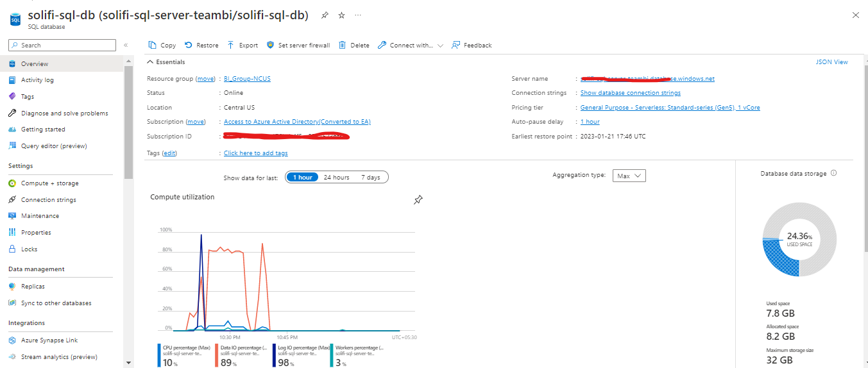Pin the solifi-sql-db blade using the pin icon
The width and height of the screenshot is (868, 368).
tap(325, 15)
